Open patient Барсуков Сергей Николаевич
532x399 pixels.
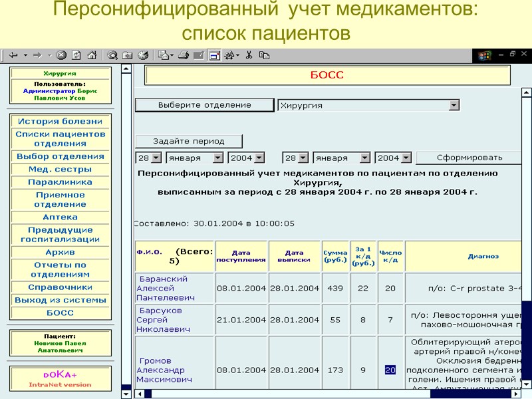pos(163,320)
